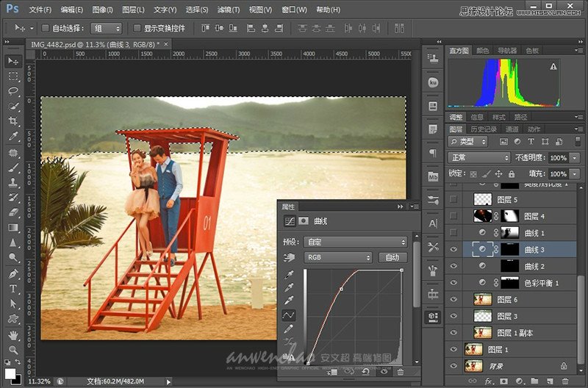
Task: Select the Zoom tool in the toolbox
Action: [x=13, y=350]
